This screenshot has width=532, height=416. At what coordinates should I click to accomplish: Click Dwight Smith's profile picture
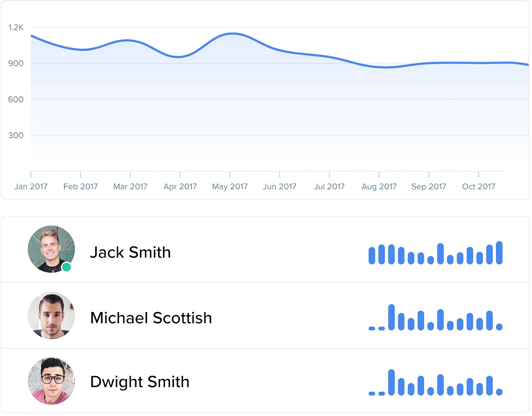coord(51,381)
